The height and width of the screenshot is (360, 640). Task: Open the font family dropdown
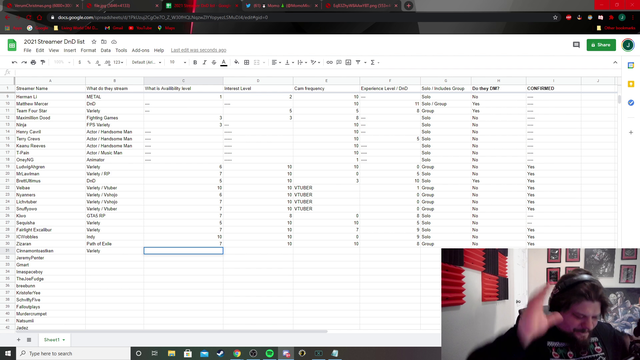pyautogui.click(x=147, y=62)
